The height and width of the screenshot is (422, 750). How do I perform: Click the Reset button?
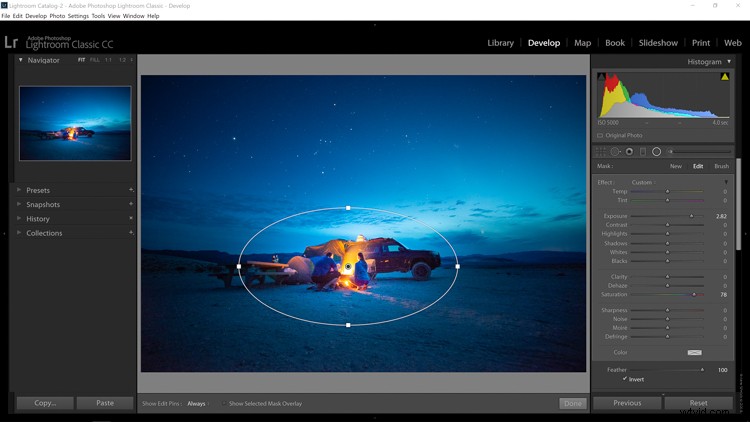[x=698, y=403]
